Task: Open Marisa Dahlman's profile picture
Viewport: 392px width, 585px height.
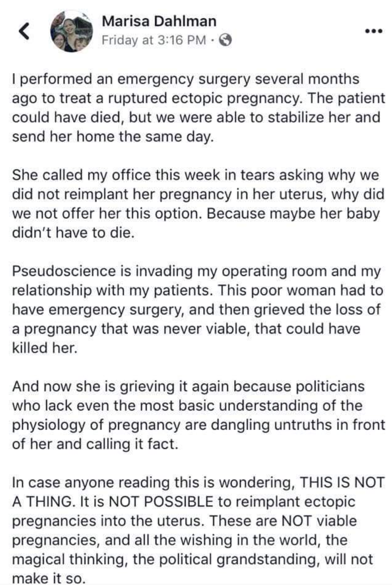Action: point(72,31)
